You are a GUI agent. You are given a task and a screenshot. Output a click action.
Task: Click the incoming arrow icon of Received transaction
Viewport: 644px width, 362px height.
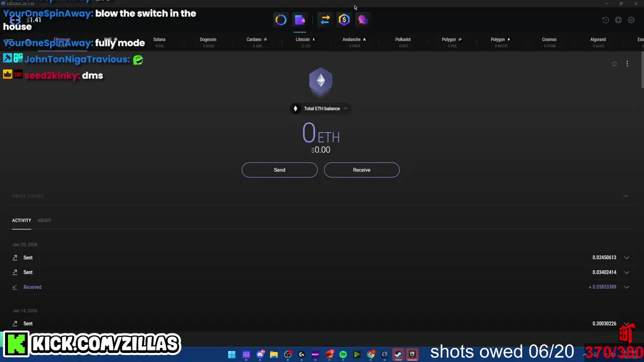click(15, 287)
